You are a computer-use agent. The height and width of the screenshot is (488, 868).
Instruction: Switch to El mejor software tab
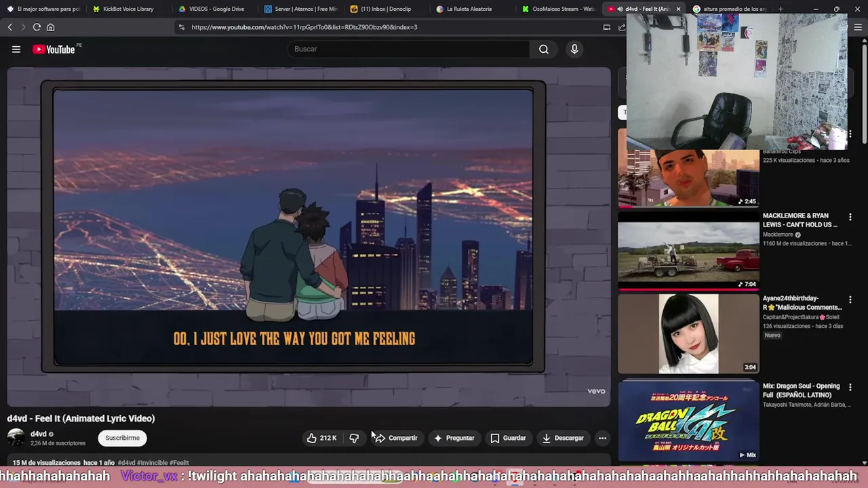[x=42, y=9]
